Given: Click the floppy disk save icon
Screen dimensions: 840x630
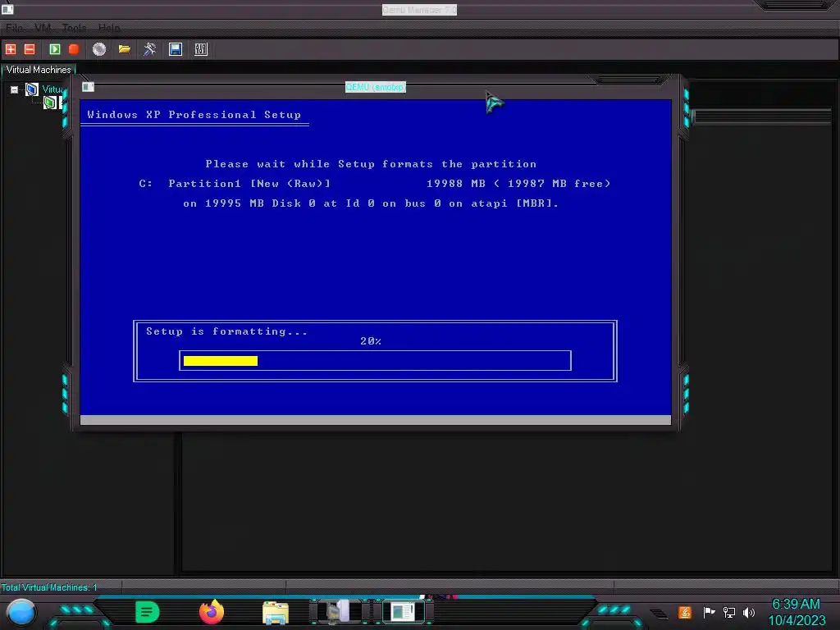Looking at the screenshot, I should coord(176,49).
